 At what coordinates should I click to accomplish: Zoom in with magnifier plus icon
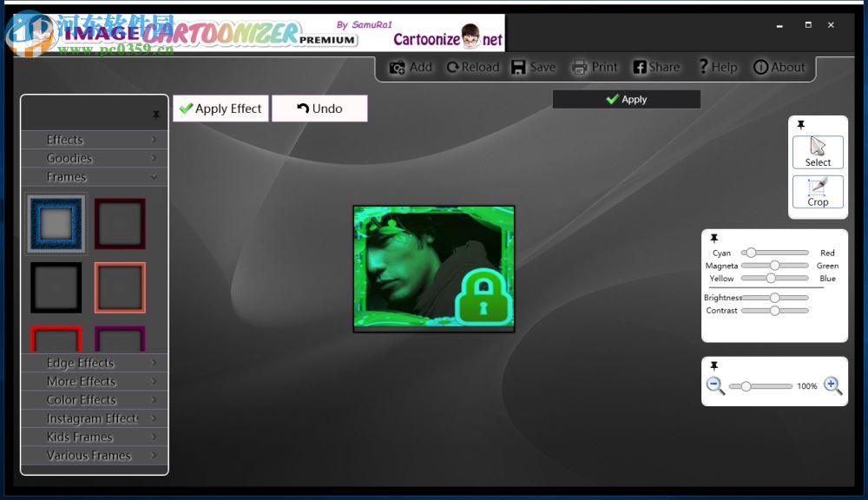click(x=832, y=385)
